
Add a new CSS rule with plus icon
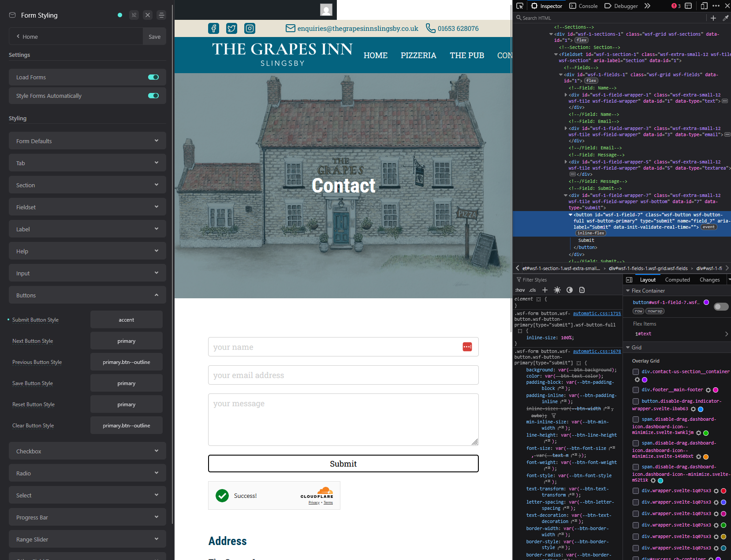click(545, 290)
